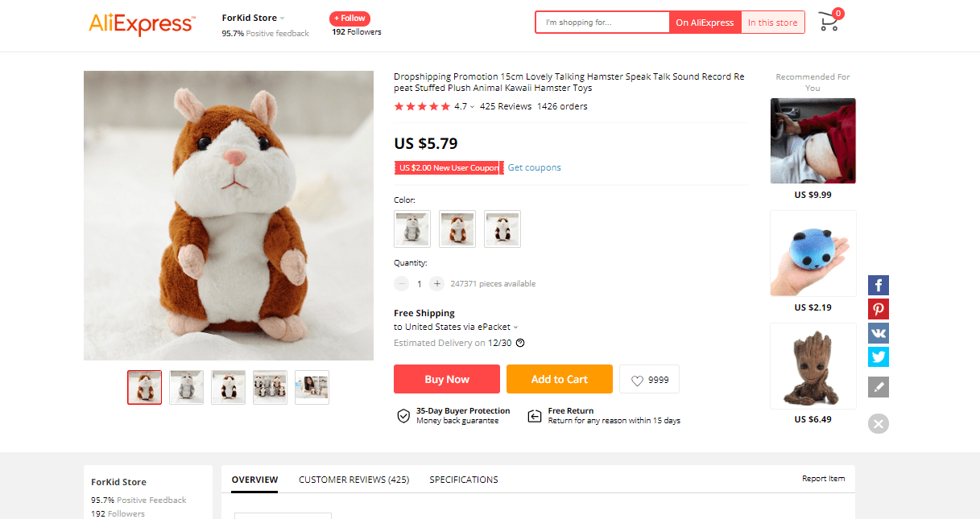980x519 pixels.
Task: Expand the ForKid Store dropdown
Action: 282,17
